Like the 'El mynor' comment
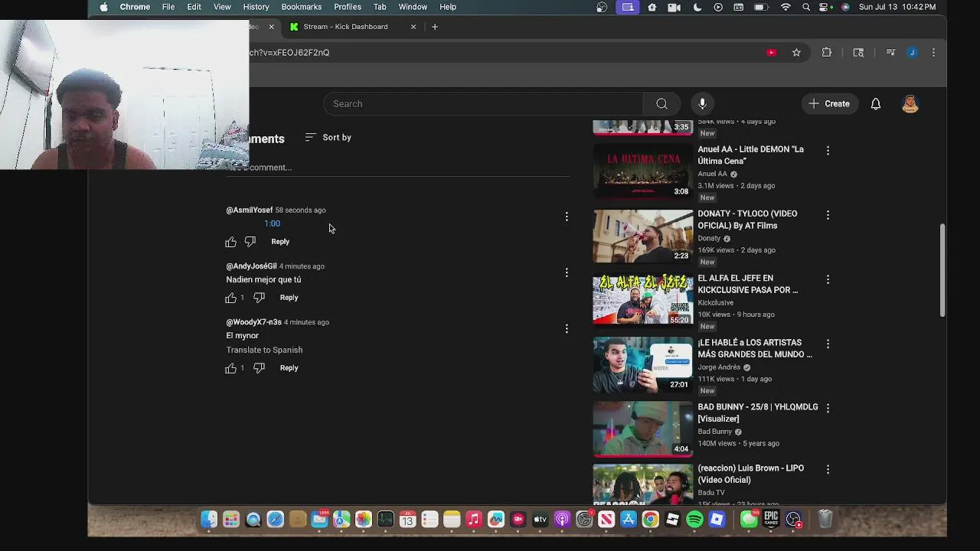Screen dimensions: 980x551 click(x=231, y=368)
